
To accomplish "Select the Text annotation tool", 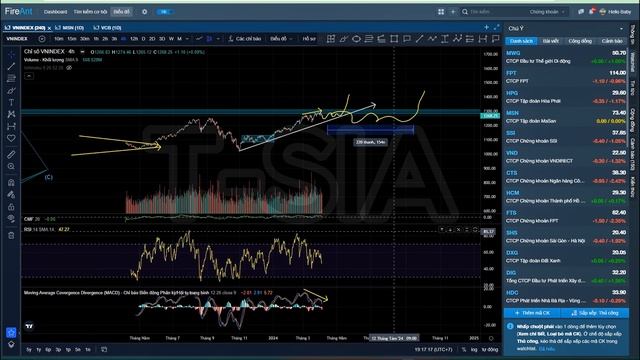I will click(x=11, y=102).
